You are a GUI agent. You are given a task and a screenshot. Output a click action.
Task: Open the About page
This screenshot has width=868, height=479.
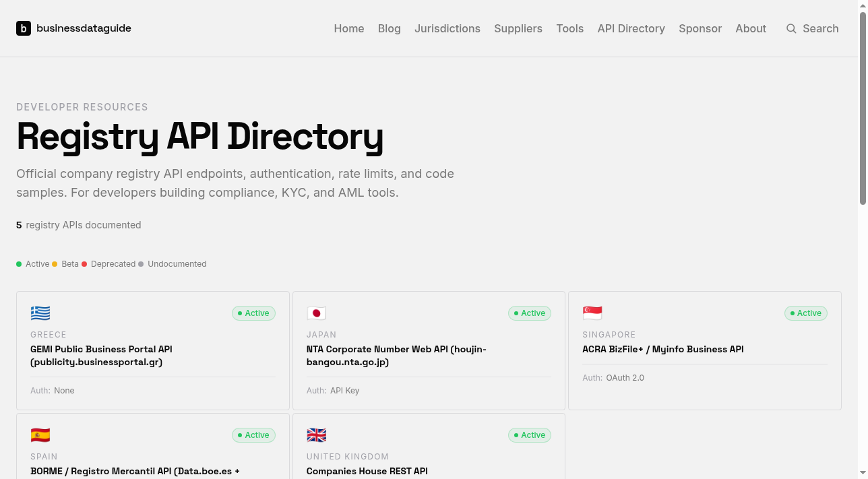pyautogui.click(x=751, y=28)
